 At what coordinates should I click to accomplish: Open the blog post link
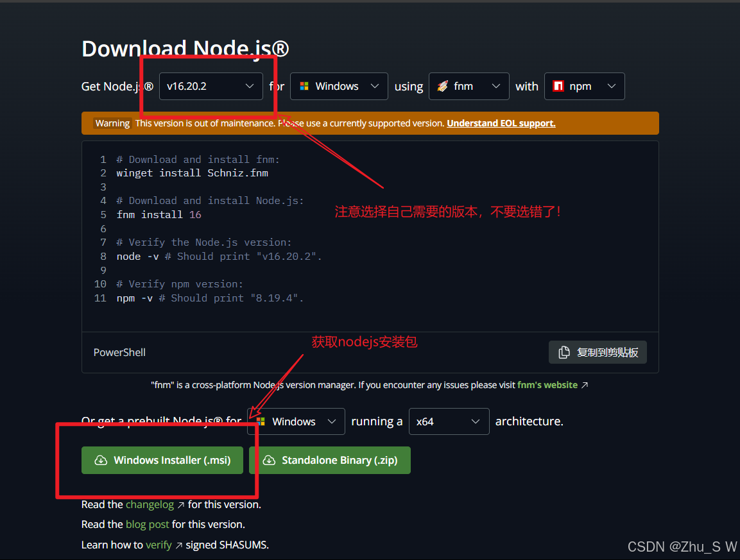147,524
